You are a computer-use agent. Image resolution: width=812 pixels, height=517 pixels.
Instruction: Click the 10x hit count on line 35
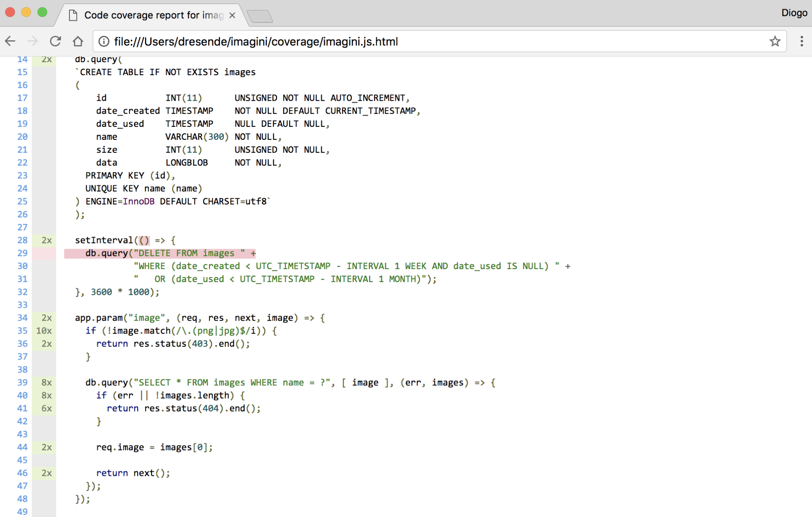44,331
